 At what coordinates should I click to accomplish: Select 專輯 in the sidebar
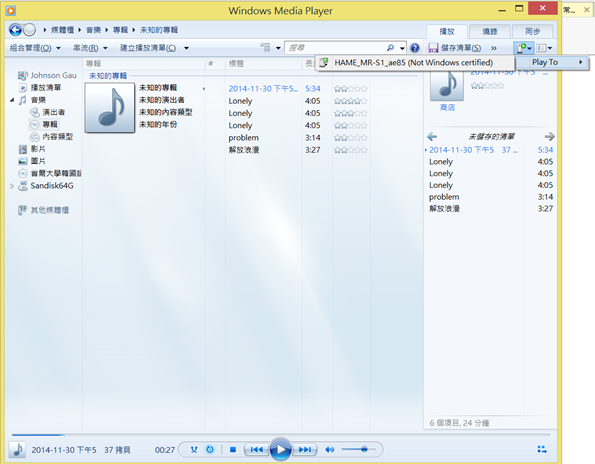click(x=44, y=124)
